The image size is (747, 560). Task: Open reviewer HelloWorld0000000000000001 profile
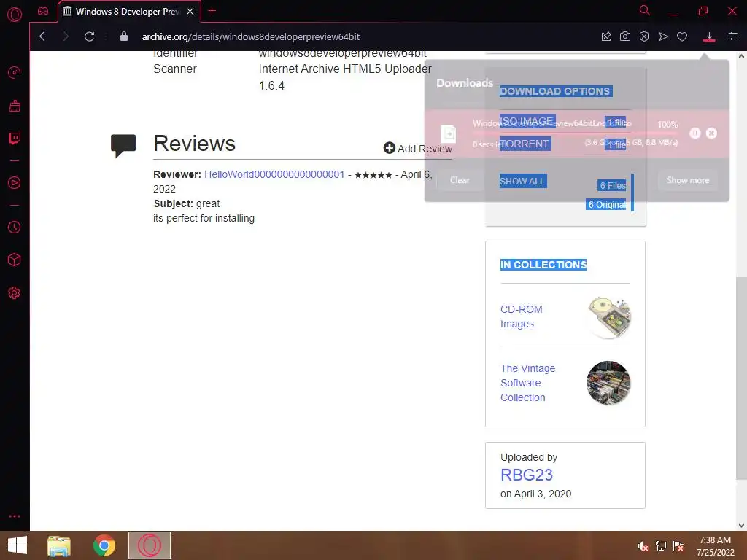click(274, 174)
